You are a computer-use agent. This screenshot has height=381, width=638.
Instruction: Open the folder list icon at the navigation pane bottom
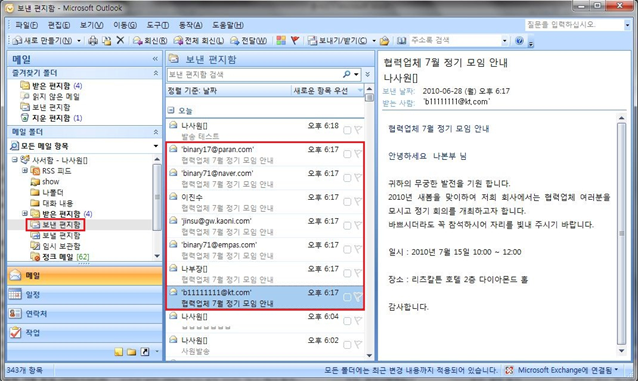click(131, 352)
